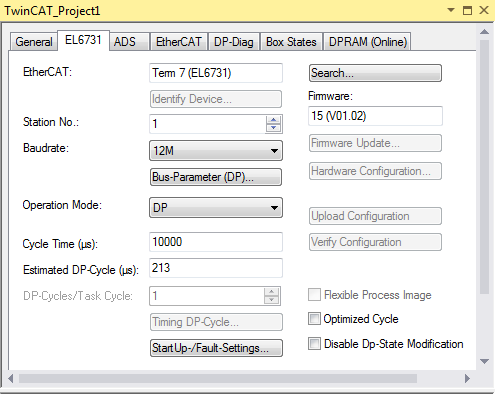Open Bus-Parameter (DP)... dialog
The width and height of the screenshot is (495, 394).
coord(216,177)
